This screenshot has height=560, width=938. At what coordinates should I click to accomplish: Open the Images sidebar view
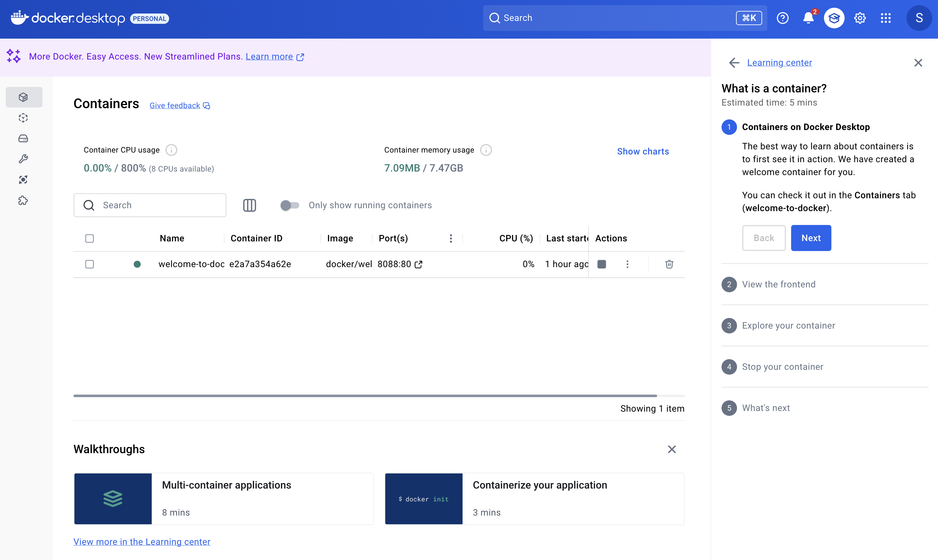click(x=24, y=118)
